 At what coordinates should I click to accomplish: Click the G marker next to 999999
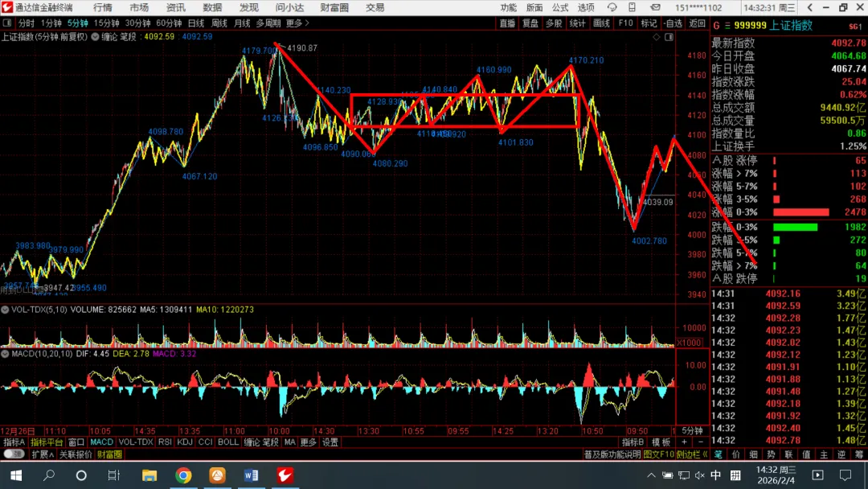coord(716,26)
